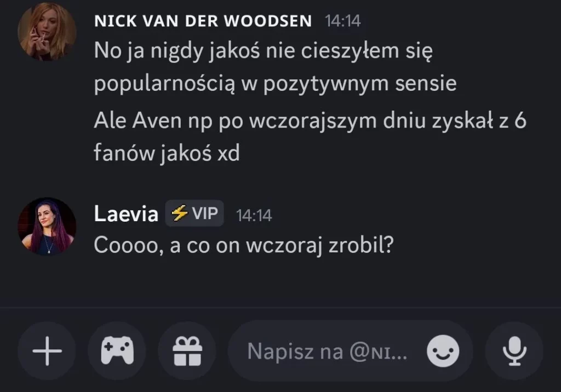This screenshot has height=392, width=561.
Task: Select the message about Aven gaining 6 fans
Action: [x=310, y=137]
